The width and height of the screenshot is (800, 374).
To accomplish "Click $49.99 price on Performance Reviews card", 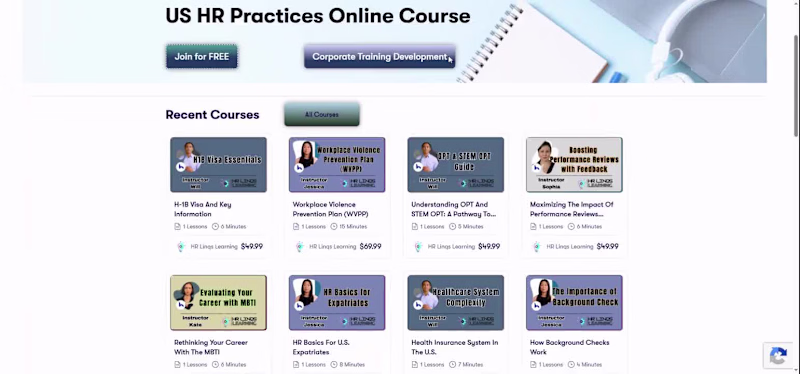I will tap(607, 246).
